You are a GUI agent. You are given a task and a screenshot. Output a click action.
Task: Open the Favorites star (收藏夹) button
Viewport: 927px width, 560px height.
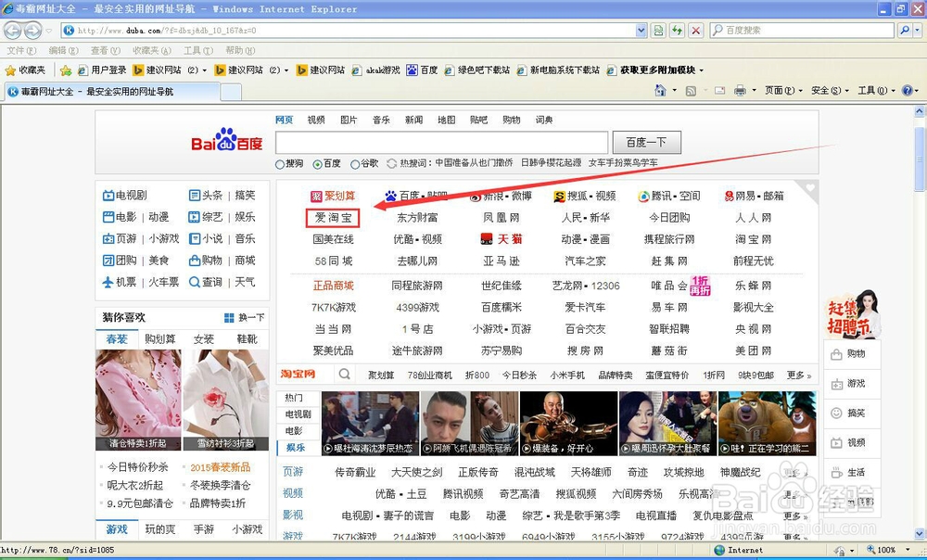pos(25,70)
